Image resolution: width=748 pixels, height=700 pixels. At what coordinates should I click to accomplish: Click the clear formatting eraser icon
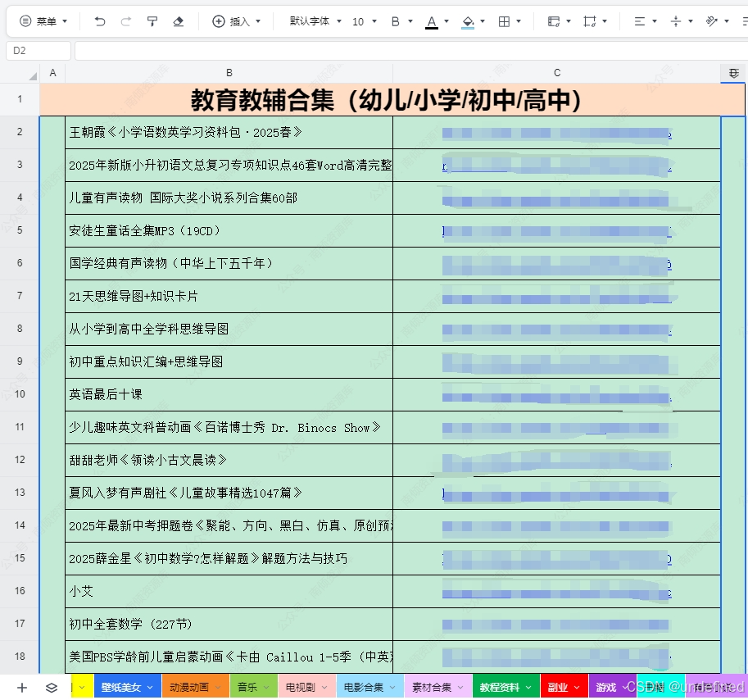tap(179, 21)
